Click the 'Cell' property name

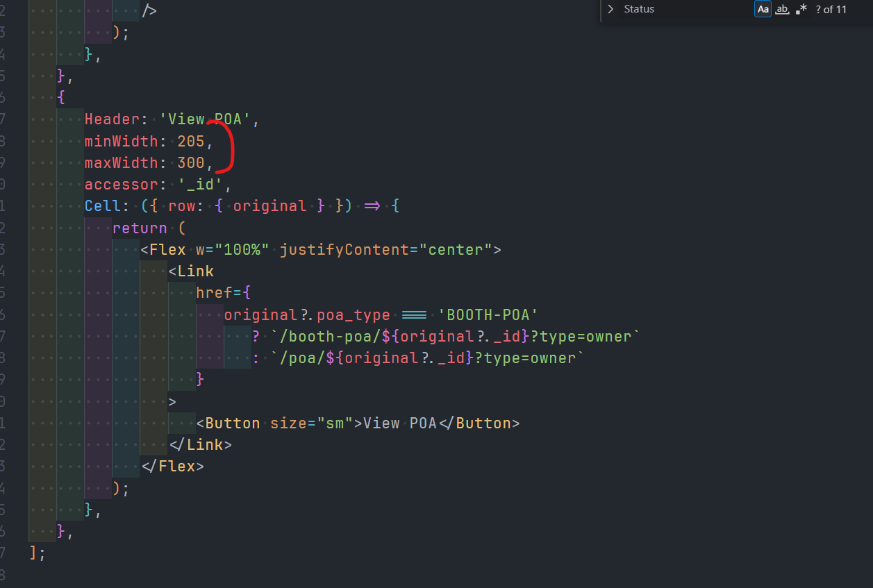click(x=103, y=206)
